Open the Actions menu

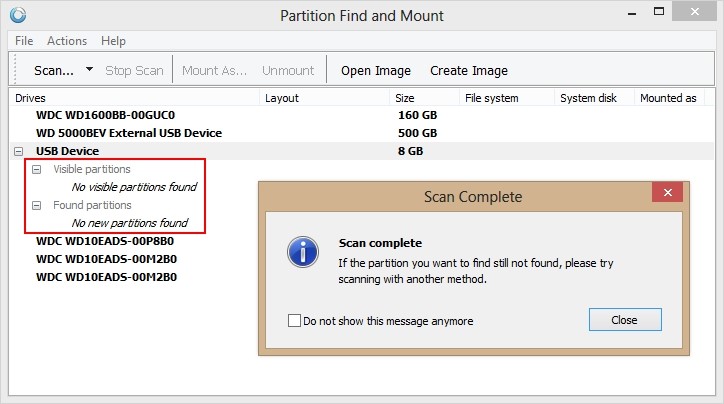(67, 41)
